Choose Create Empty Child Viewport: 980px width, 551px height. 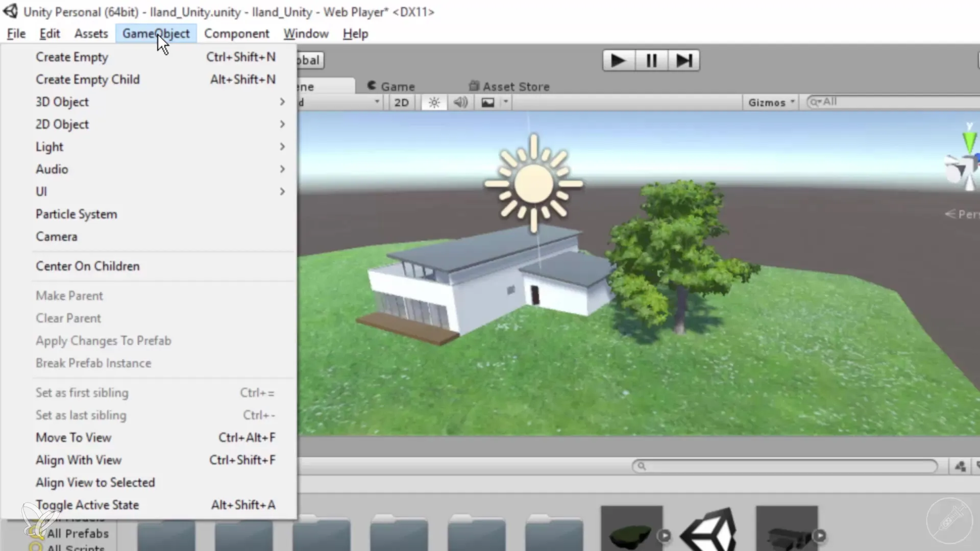tap(149, 80)
